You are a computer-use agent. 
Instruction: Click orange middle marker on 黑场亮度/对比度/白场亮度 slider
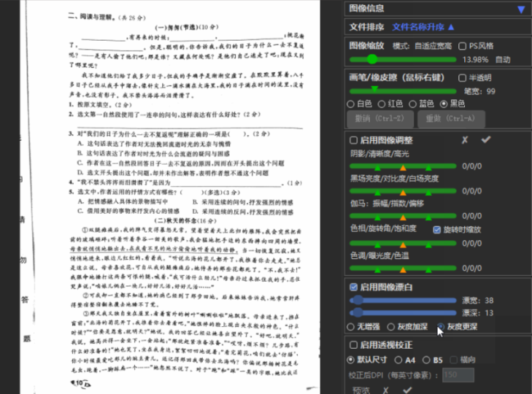[x=404, y=192]
